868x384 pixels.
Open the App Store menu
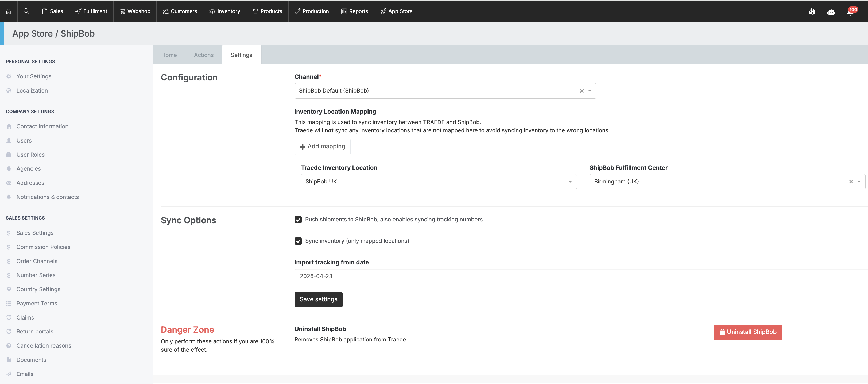coord(396,11)
